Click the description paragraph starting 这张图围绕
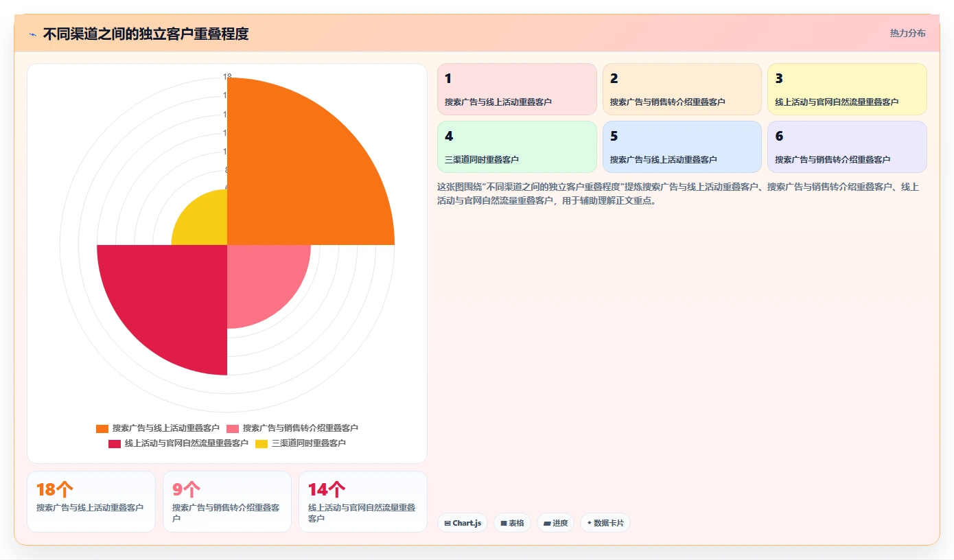954x560 pixels. pos(678,194)
